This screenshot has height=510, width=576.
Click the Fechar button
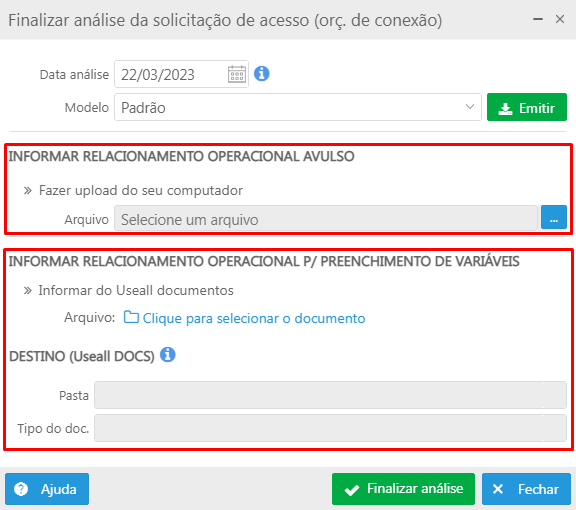tap(526, 489)
